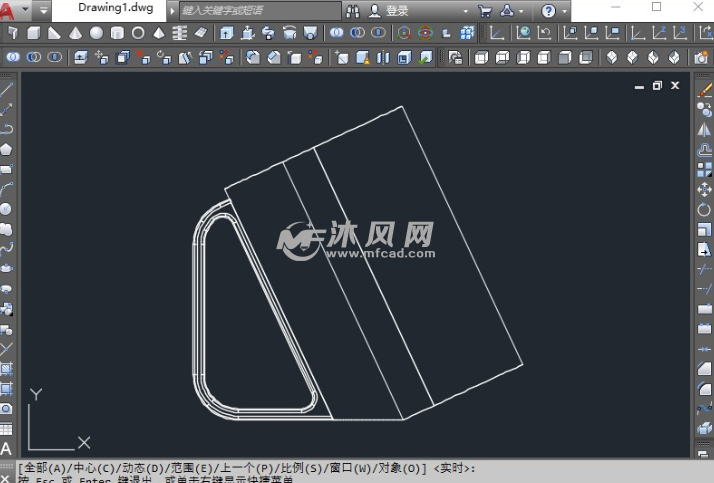Select the Planar Surface tool
Screen dimensions: 714x483
click(201, 33)
